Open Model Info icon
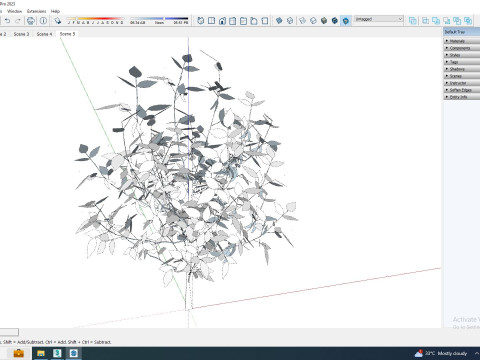The image size is (480, 360). coord(43,21)
